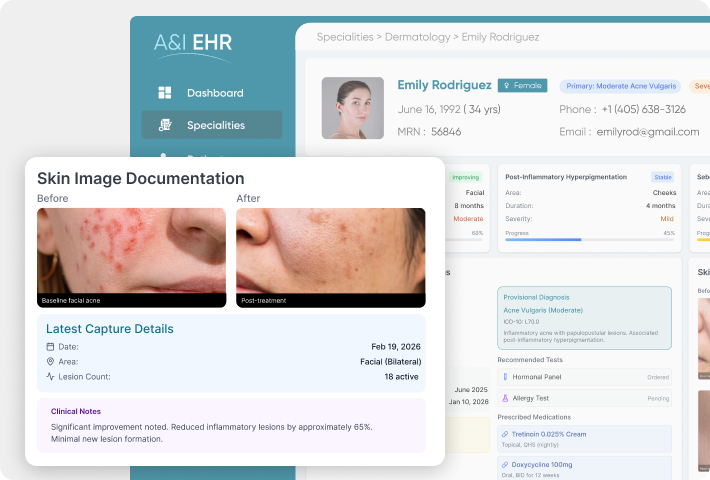The width and height of the screenshot is (710, 480).
Task: Click the Mild severity value
Action: click(x=667, y=219)
